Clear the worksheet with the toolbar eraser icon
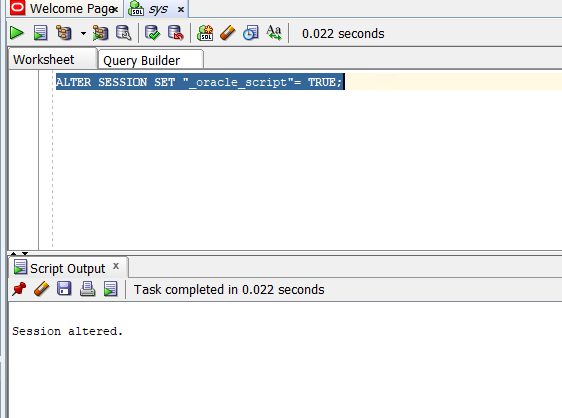 228,33
